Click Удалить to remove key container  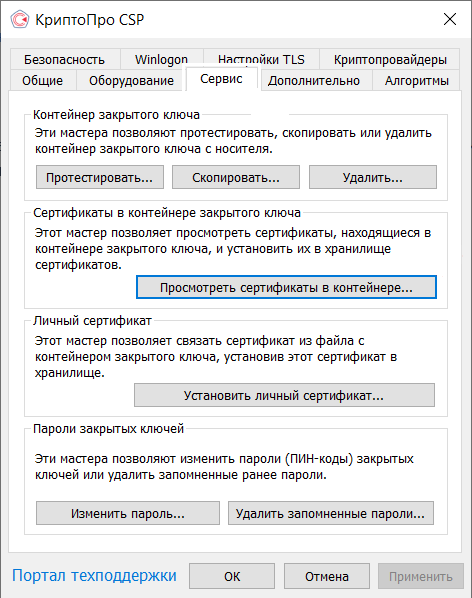373,177
